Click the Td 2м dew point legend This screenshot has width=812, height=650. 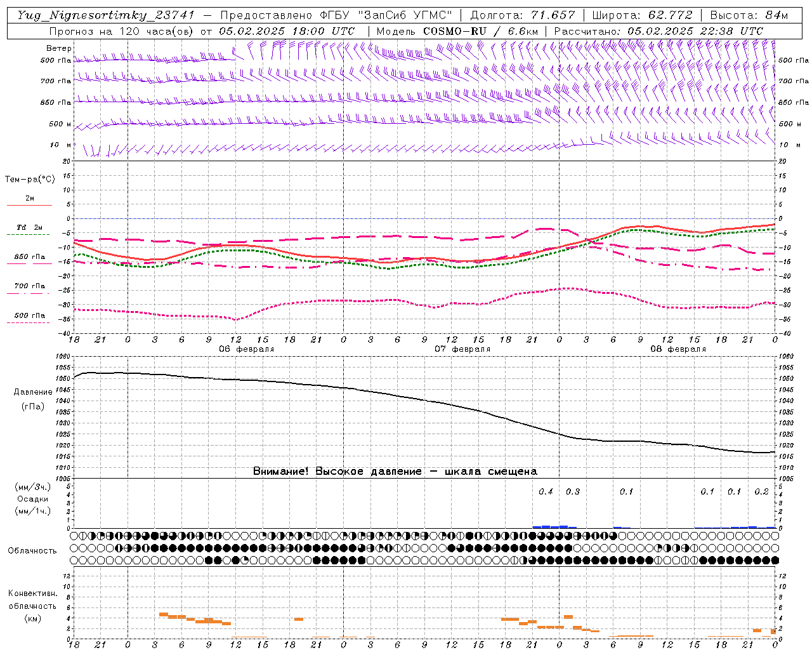pyautogui.click(x=29, y=227)
